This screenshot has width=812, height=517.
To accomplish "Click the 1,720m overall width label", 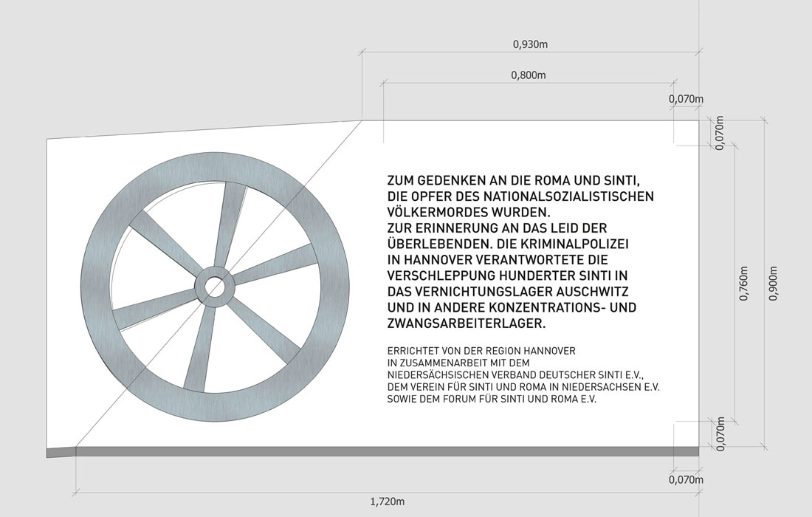I will pyautogui.click(x=387, y=502).
